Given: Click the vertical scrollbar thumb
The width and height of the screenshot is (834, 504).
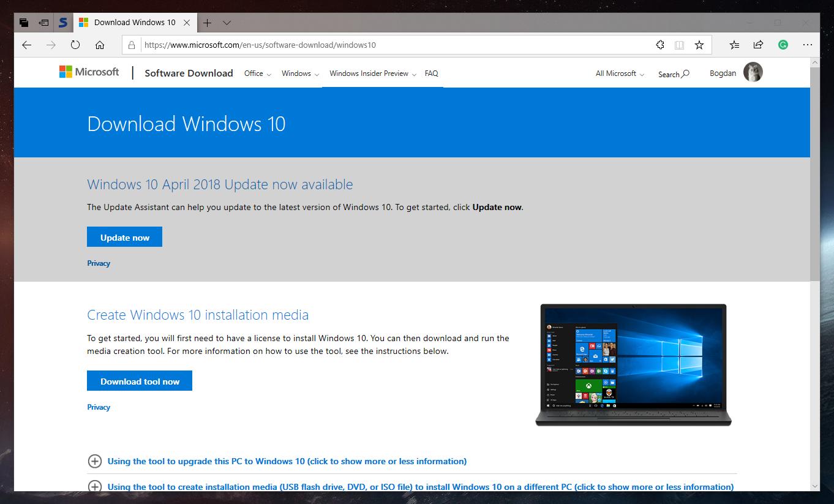Looking at the screenshot, I should coord(815,175).
